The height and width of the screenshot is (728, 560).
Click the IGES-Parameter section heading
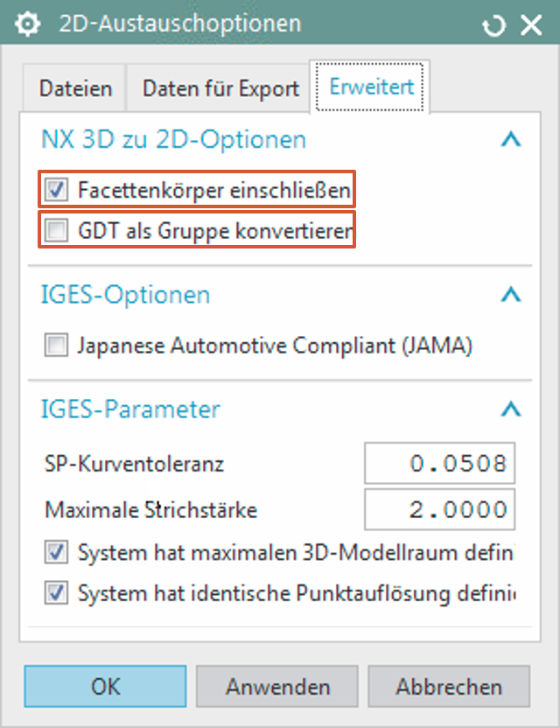pos(130,409)
